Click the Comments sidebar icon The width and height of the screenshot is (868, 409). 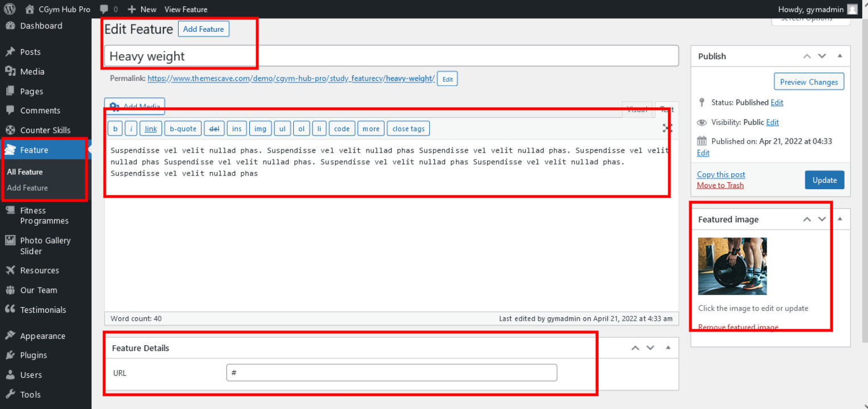coord(10,111)
